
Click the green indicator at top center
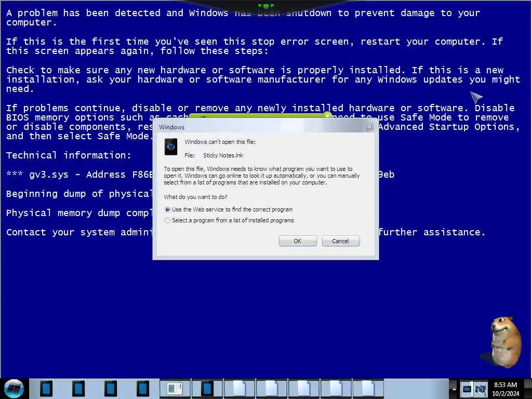pos(265,6)
